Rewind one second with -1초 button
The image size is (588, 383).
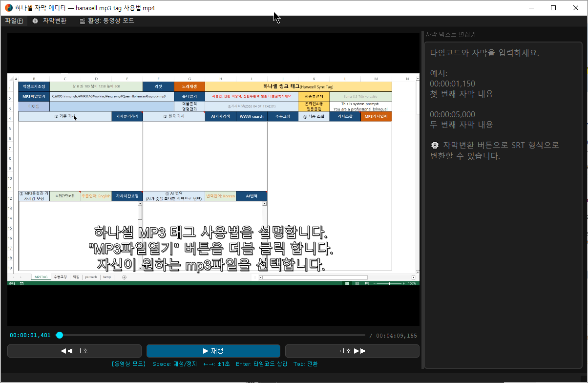tap(75, 351)
